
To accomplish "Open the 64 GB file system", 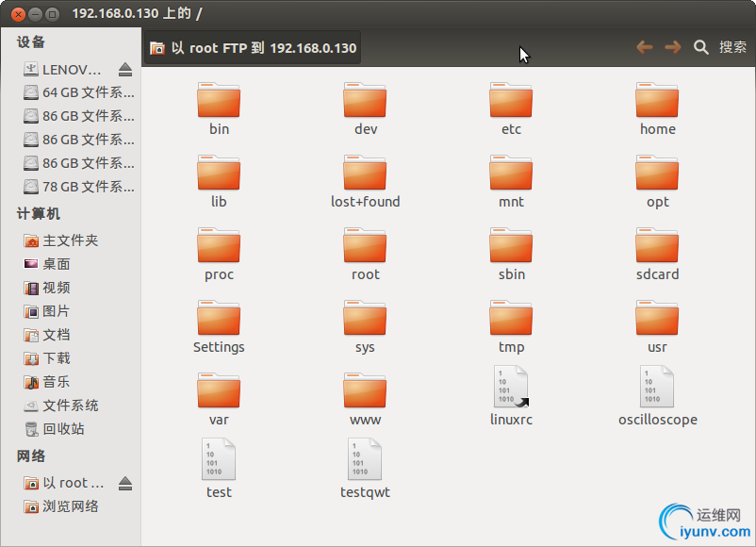I will coord(79,92).
